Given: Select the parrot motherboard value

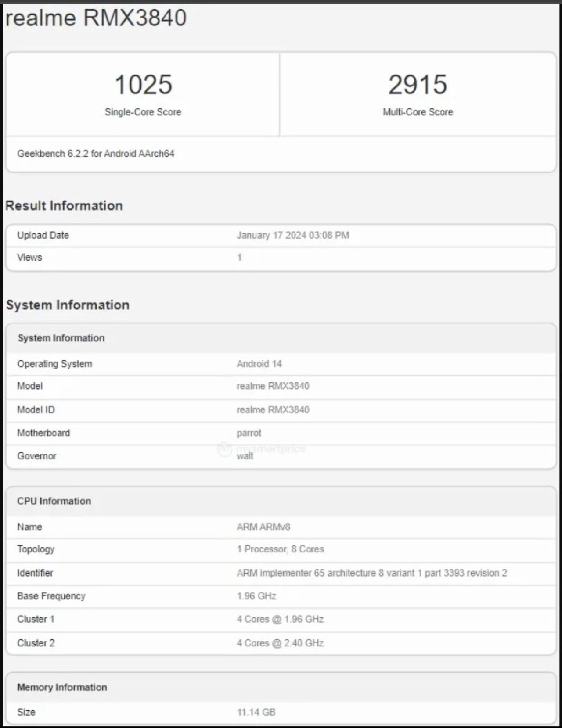Looking at the screenshot, I should tap(249, 433).
